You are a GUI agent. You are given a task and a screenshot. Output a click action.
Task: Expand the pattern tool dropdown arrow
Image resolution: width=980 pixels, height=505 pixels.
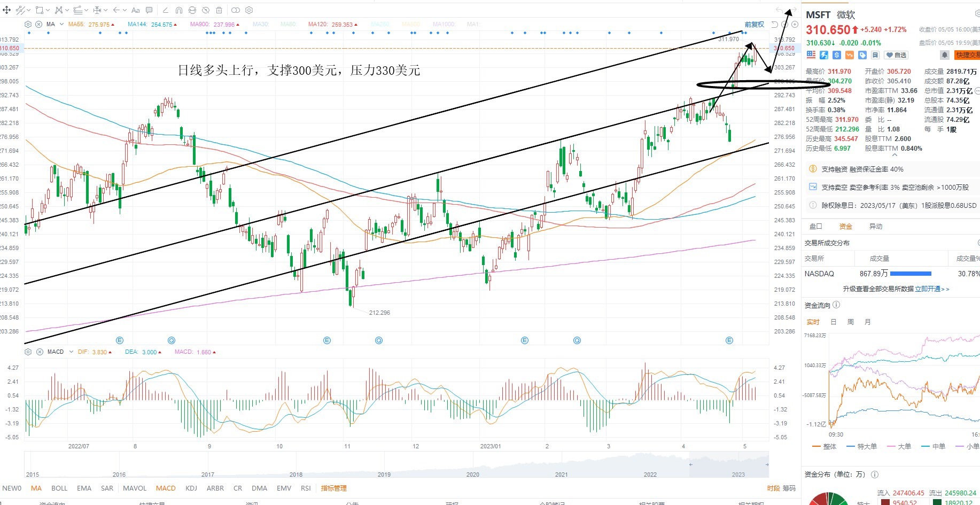click(x=67, y=10)
